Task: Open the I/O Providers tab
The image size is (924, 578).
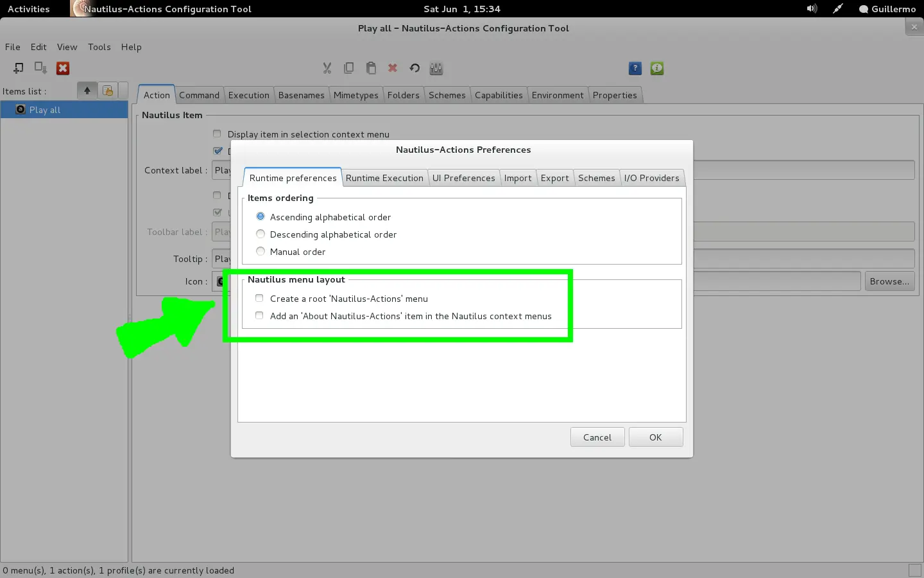Action: pos(651,178)
